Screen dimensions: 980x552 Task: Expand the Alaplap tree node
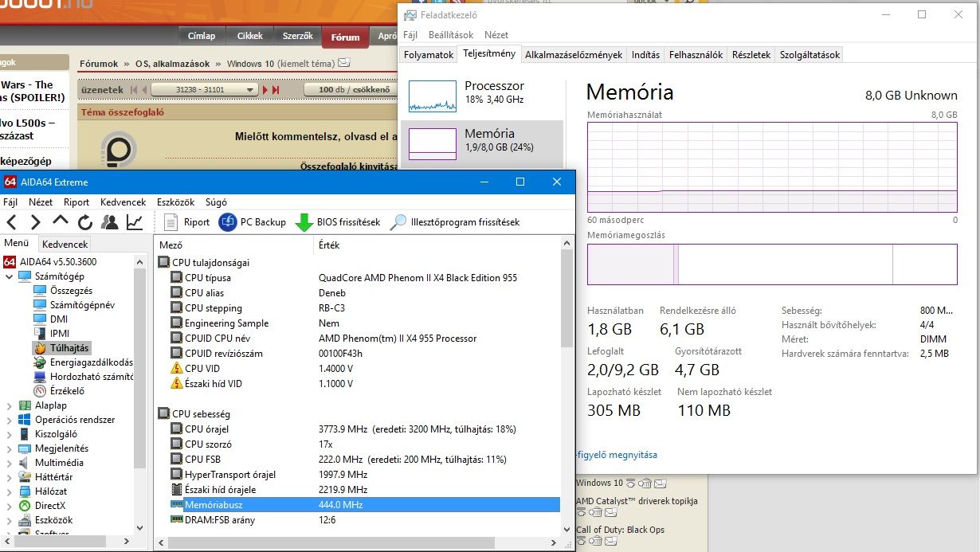9,405
